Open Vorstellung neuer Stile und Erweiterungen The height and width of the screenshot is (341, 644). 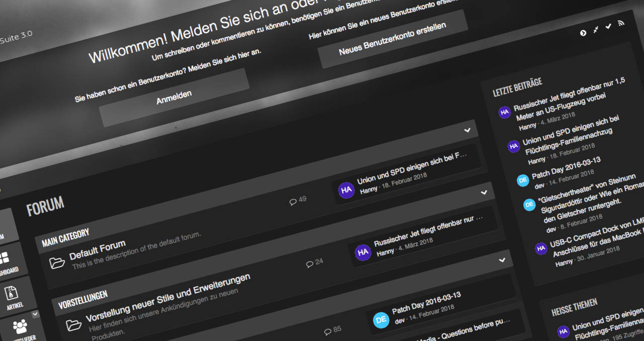(x=168, y=298)
